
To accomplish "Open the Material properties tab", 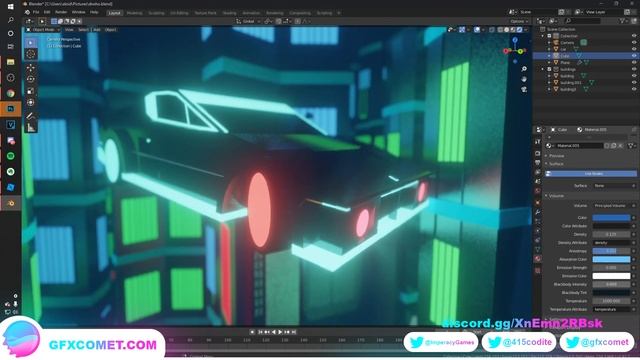I will coord(538,259).
